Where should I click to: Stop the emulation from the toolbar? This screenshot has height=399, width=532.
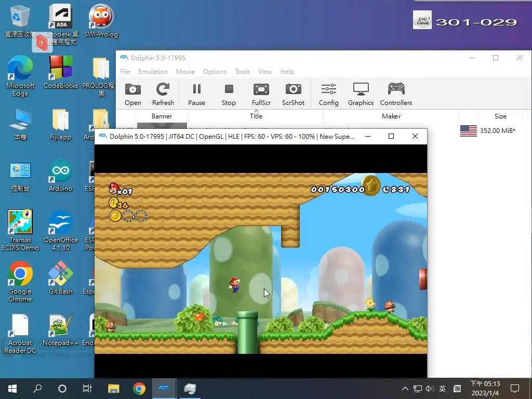pyautogui.click(x=229, y=95)
